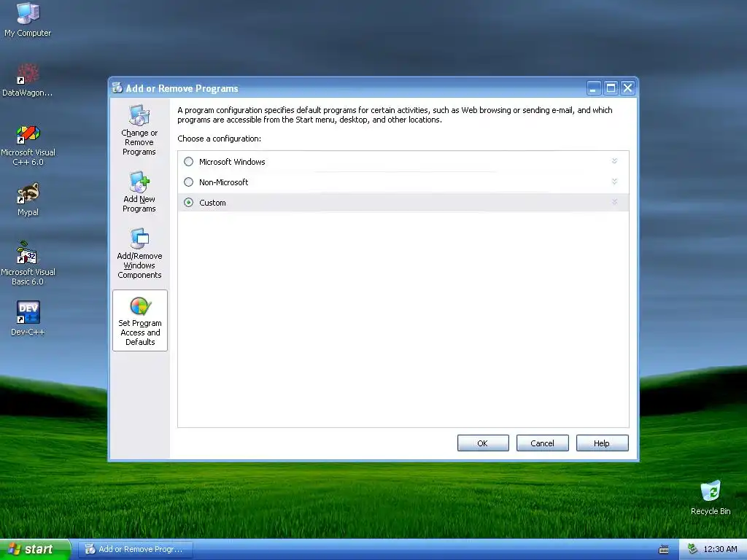
Task: Click the keyboard icon in the taskbar
Action: (663, 550)
